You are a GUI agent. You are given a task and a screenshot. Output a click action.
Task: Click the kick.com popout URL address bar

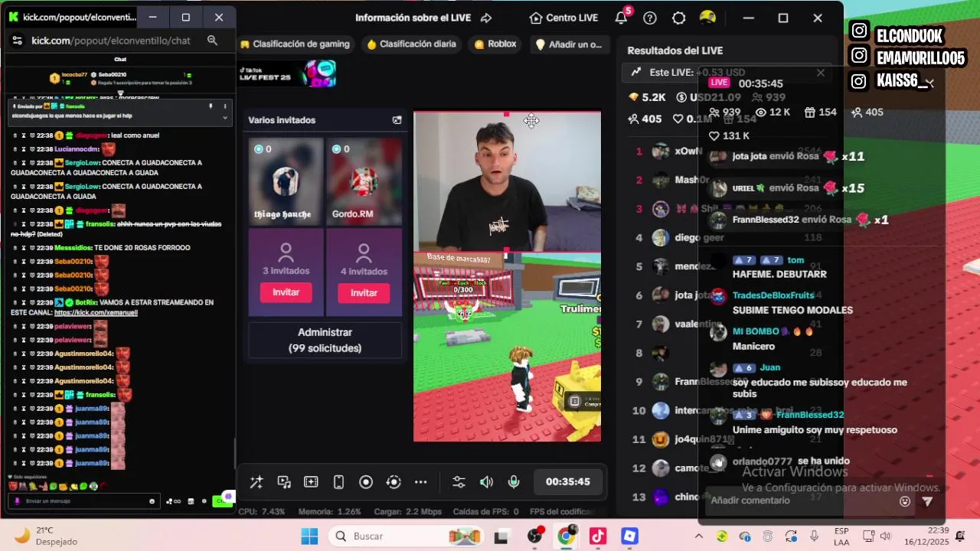111,41
